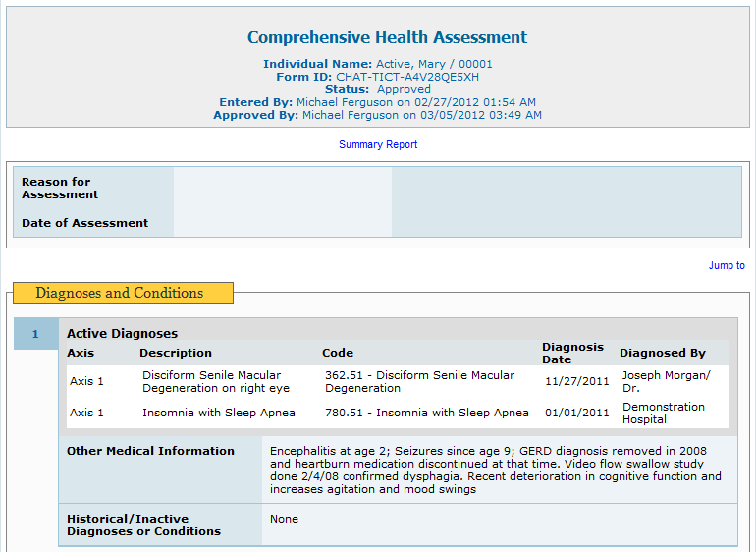Click the Active Diagnoses heading
756x552 pixels.
pos(122,333)
